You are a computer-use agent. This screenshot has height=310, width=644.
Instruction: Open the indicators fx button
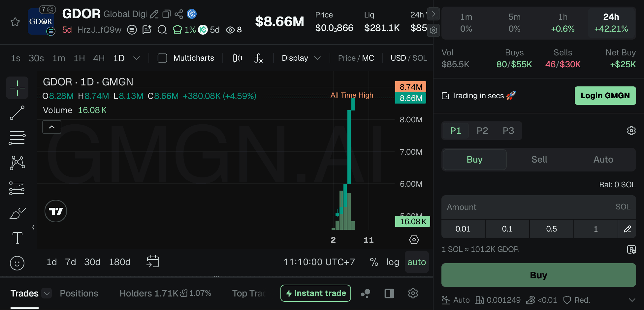pos(258,58)
